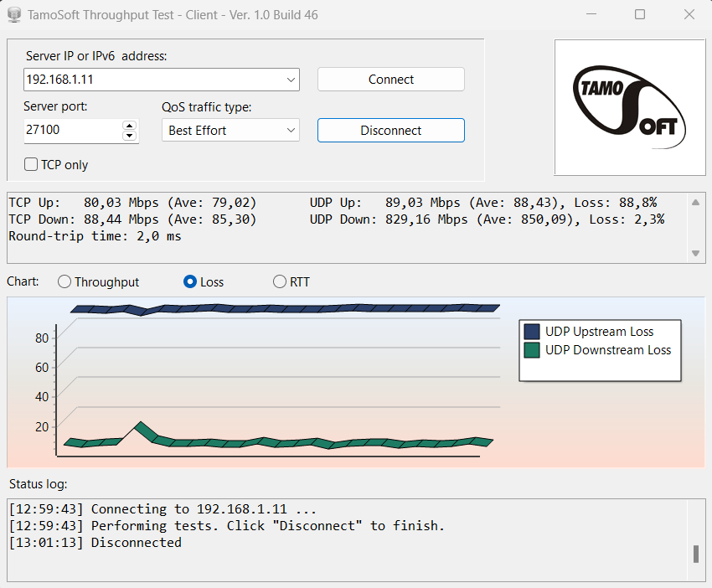The image size is (712, 588).
Task: Click the Round-trip time 2,0 ms text
Action: (95, 236)
